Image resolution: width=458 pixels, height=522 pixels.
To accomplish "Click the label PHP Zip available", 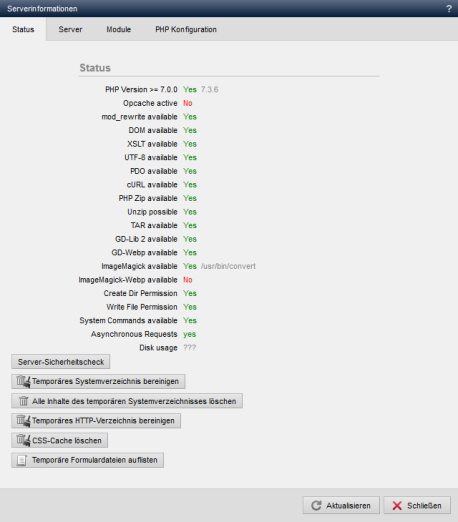I will click(148, 198).
